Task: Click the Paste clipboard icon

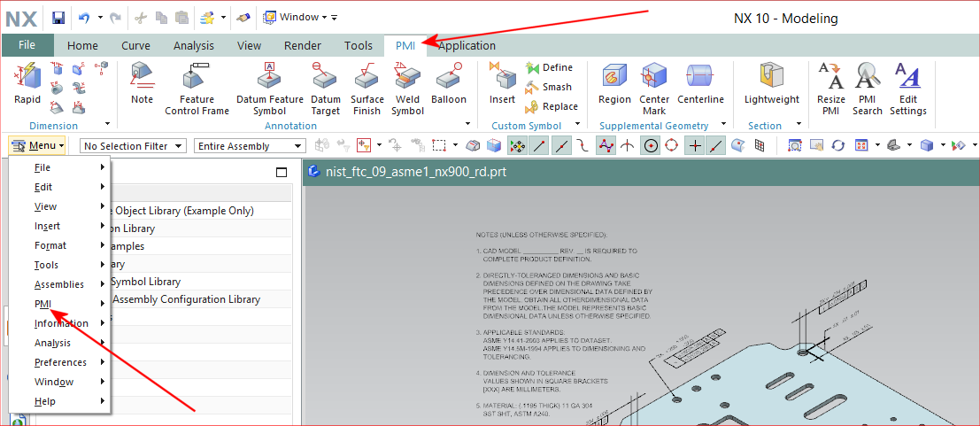Action: tap(181, 18)
